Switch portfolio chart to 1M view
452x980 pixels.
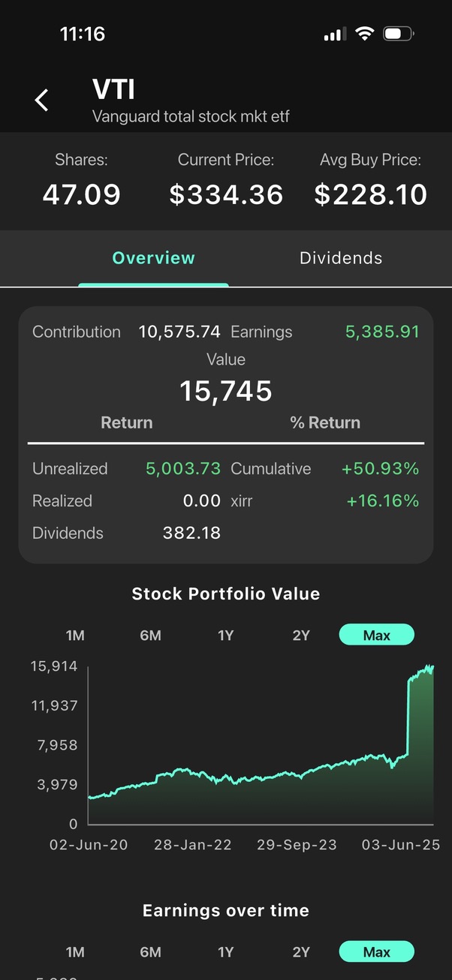(x=75, y=634)
